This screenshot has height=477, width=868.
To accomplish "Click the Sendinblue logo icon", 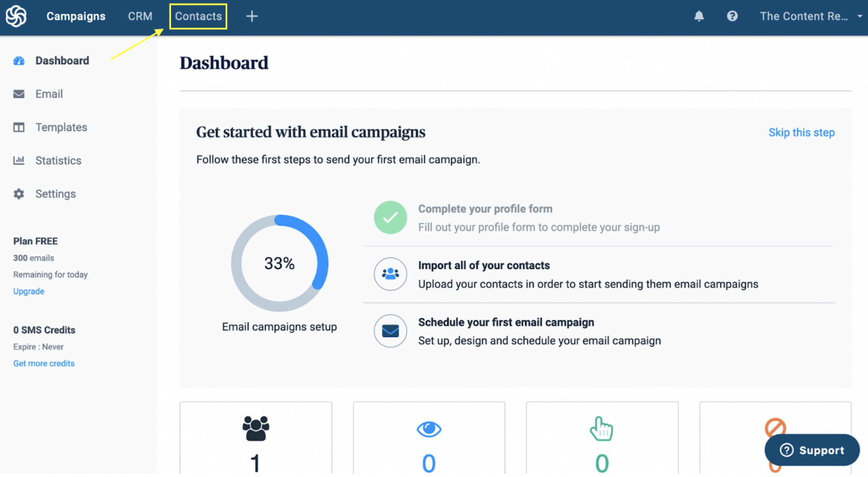I will point(16,16).
